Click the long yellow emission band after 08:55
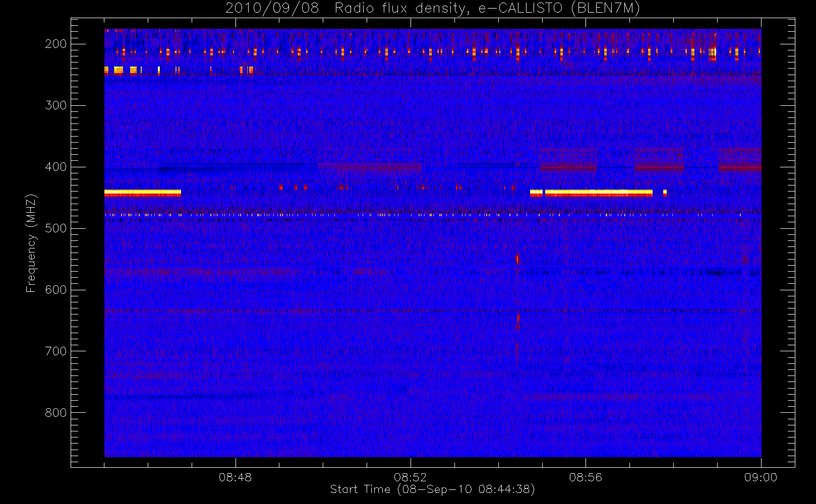The width and height of the screenshot is (816, 504). pyautogui.click(x=599, y=193)
